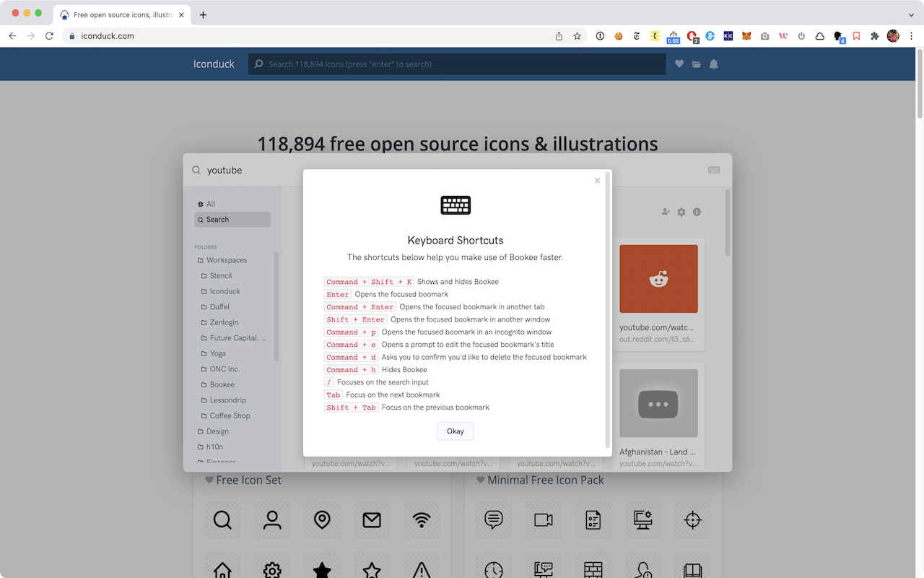This screenshot has width=924, height=578.
Task: Open the Bookee folder in the folders list
Action: (220, 384)
